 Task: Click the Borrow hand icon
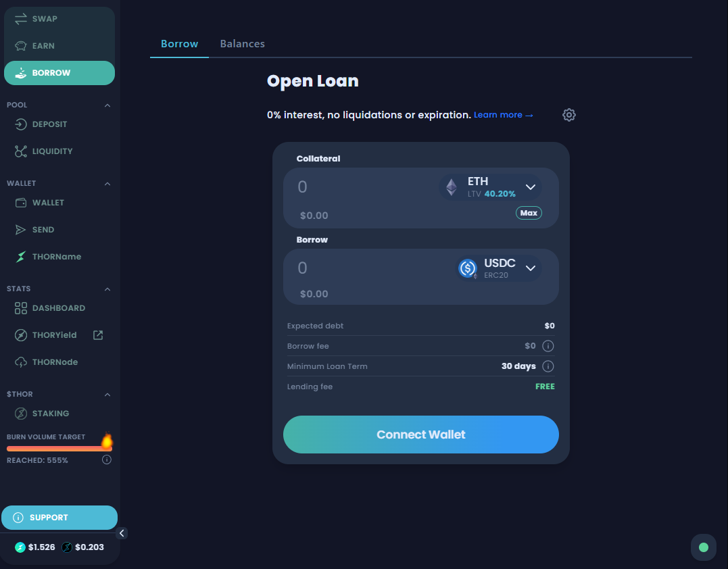[20, 73]
